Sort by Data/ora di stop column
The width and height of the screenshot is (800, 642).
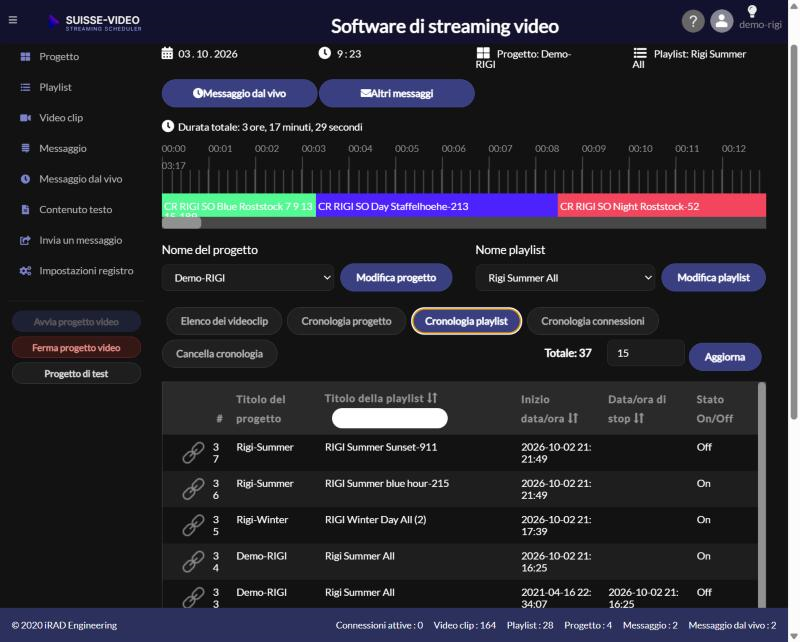[639, 418]
